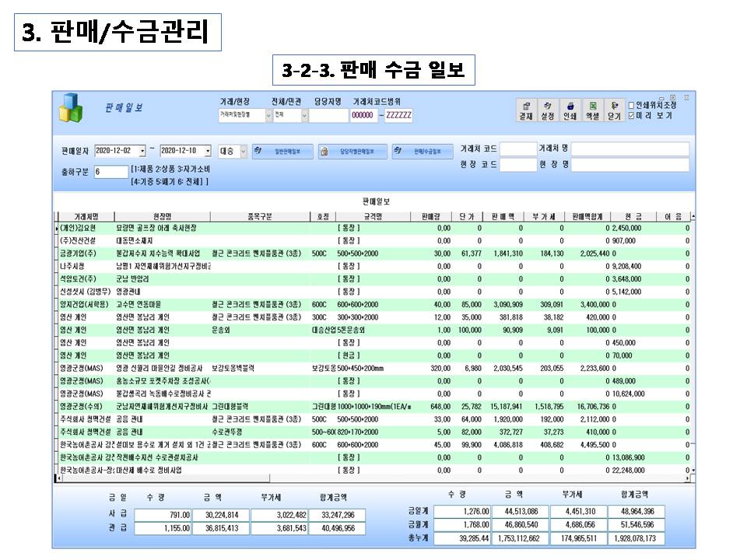The image size is (747, 560).
Task: Click 담당자별판매일보 button
Action: 352,152
